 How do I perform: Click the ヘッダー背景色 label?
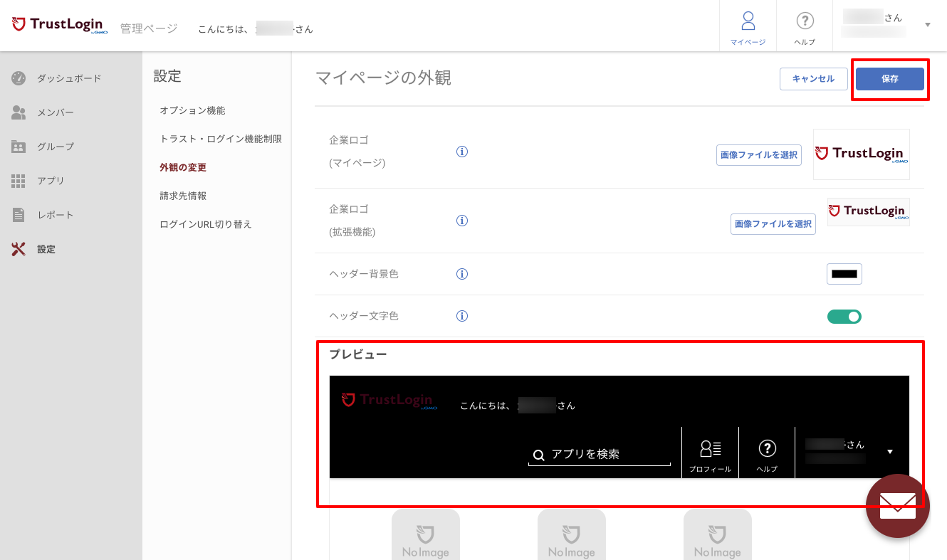(x=364, y=274)
